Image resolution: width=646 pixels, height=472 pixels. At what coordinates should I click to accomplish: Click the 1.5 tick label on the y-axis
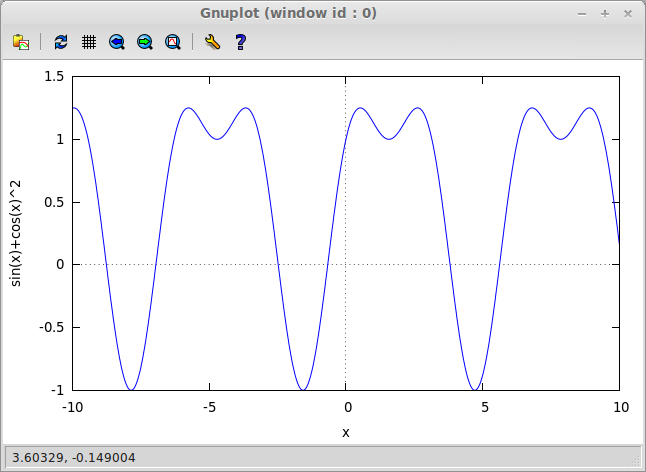point(54,77)
